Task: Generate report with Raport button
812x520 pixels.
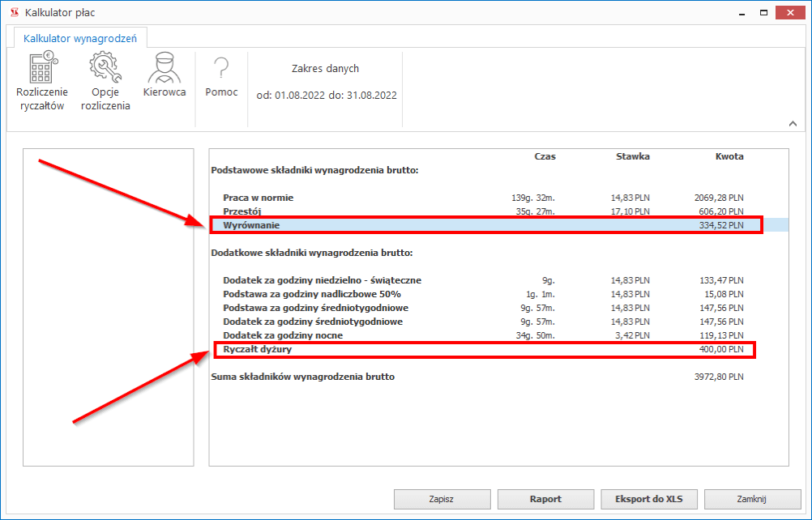Action: [x=545, y=499]
